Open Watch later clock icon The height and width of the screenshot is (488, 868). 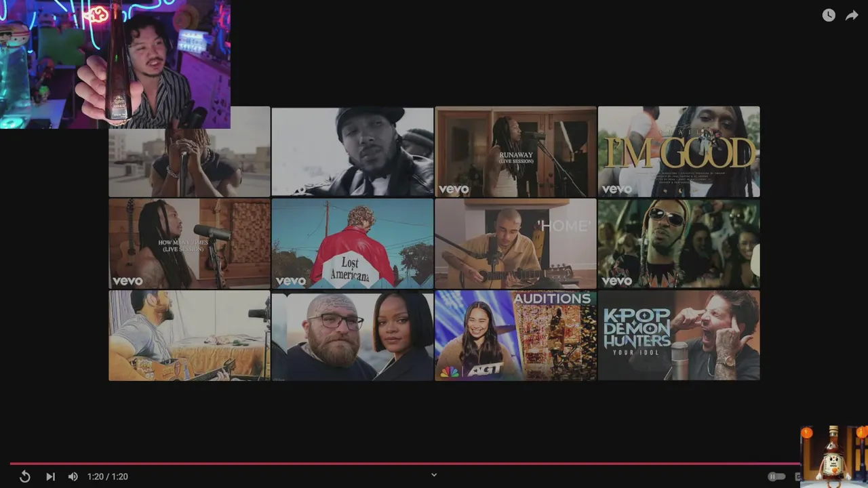click(829, 15)
